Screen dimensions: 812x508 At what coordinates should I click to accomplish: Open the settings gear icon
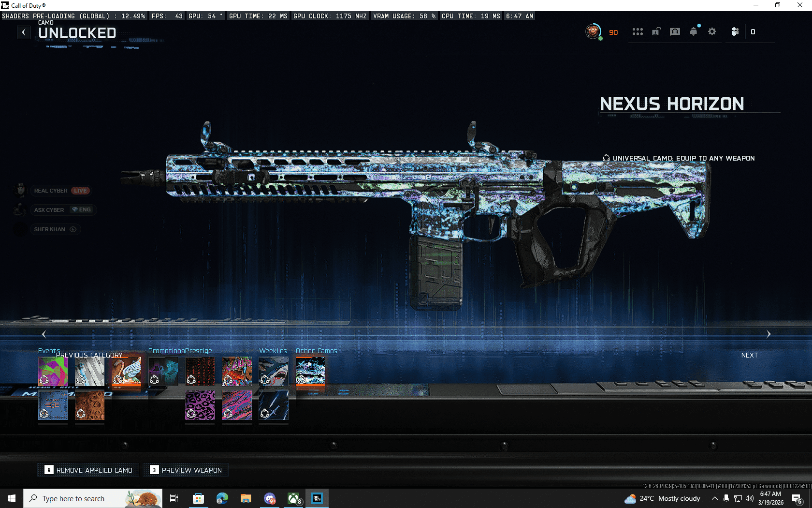pos(712,32)
